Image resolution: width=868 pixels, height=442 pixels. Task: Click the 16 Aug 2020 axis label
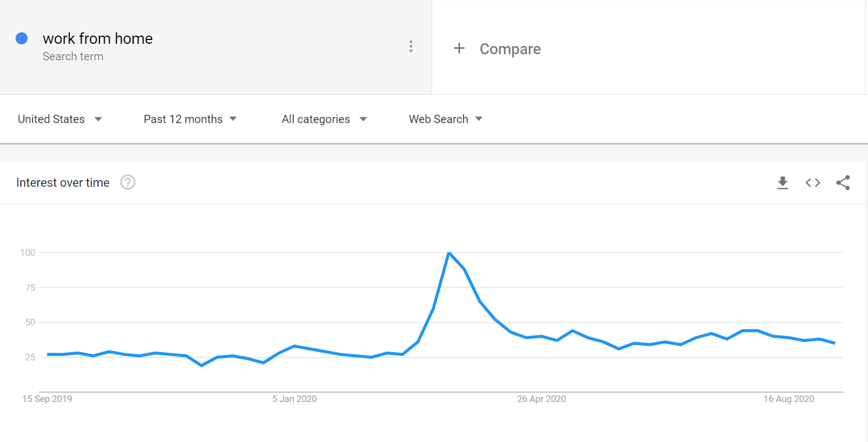click(x=789, y=399)
